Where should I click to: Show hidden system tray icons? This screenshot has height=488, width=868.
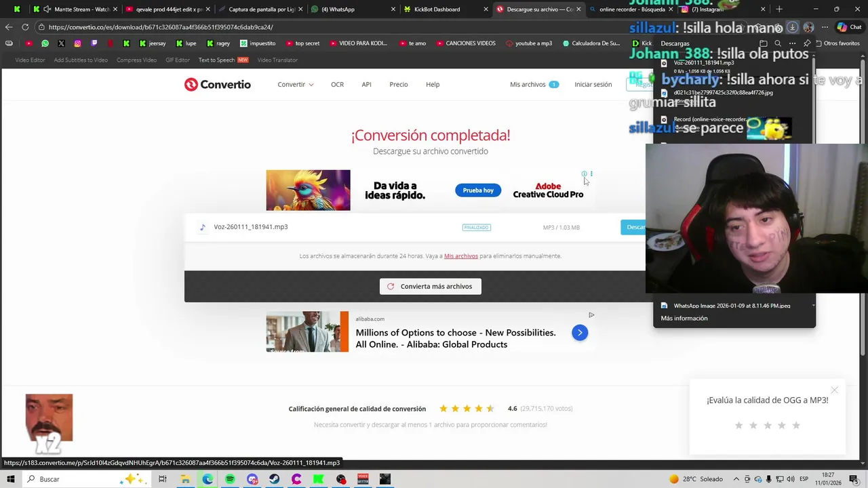click(x=737, y=479)
